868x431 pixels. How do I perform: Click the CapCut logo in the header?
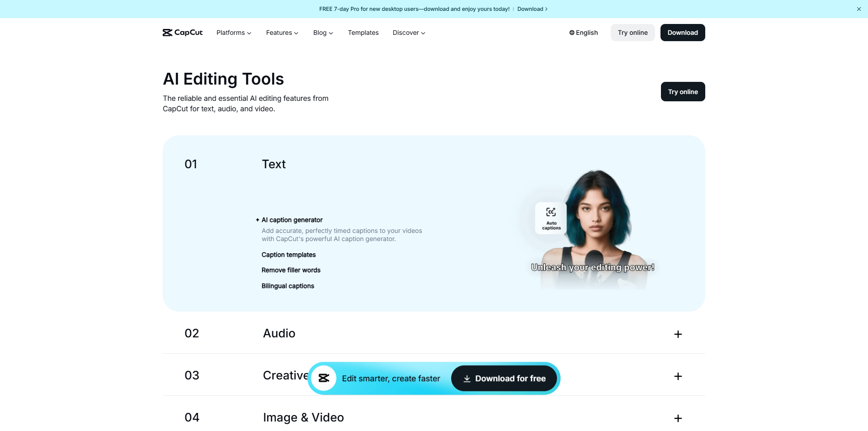(183, 33)
